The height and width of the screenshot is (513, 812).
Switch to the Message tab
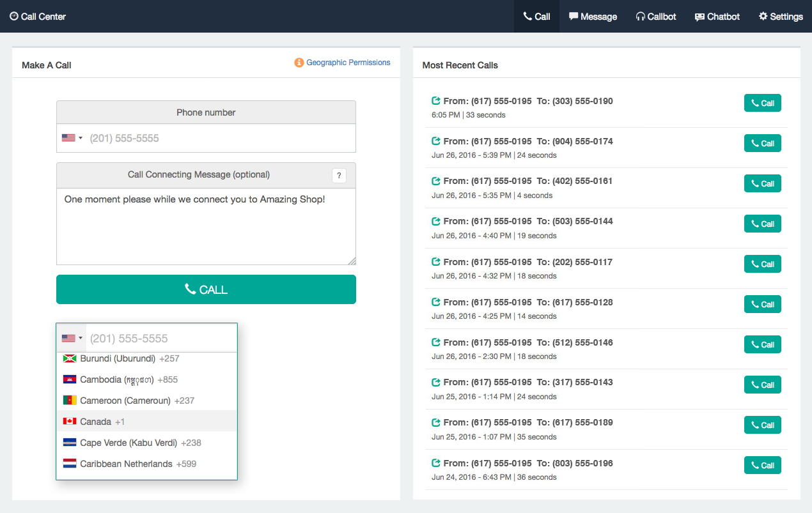click(x=592, y=17)
